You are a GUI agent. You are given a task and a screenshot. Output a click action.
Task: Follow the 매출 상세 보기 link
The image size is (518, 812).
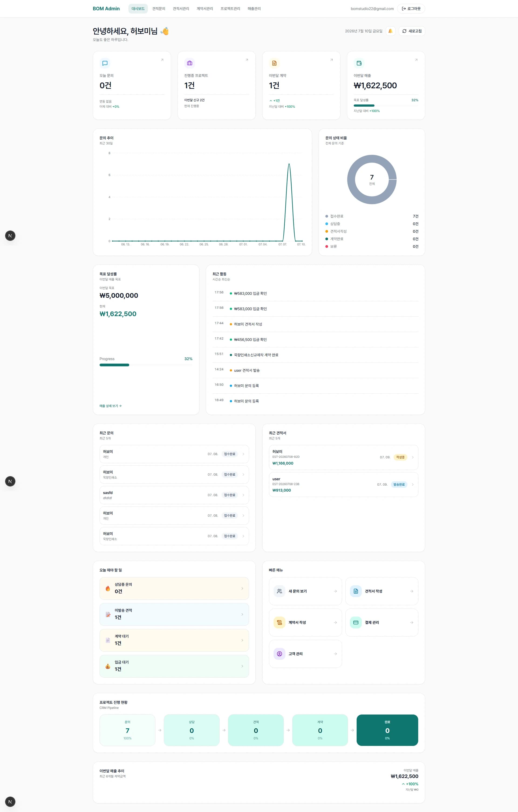[111, 406]
